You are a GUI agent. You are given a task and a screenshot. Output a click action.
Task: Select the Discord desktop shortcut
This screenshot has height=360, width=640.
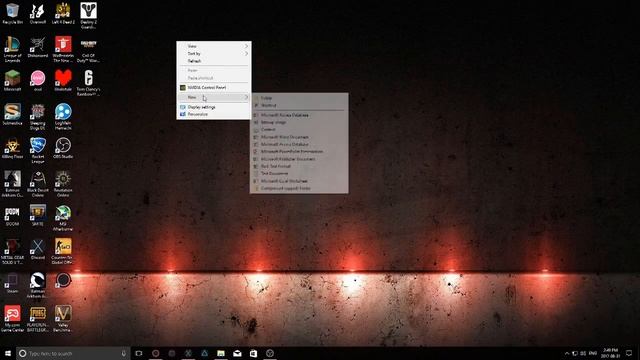38,249
